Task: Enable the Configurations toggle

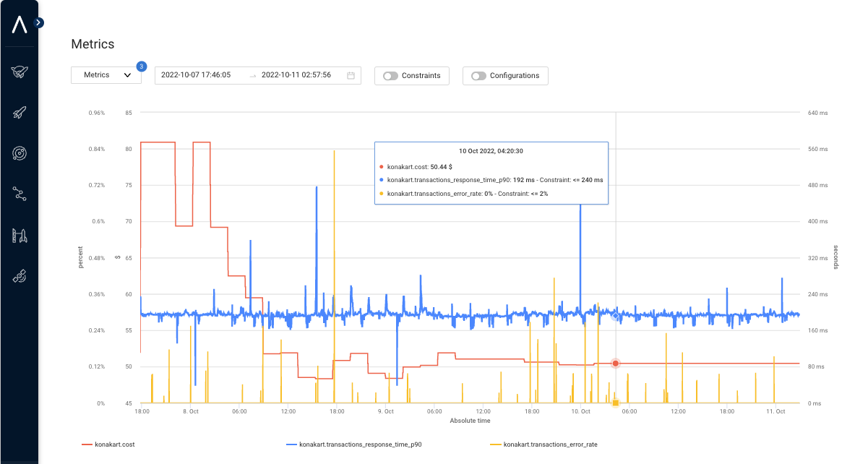Action: (x=478, y=76)
